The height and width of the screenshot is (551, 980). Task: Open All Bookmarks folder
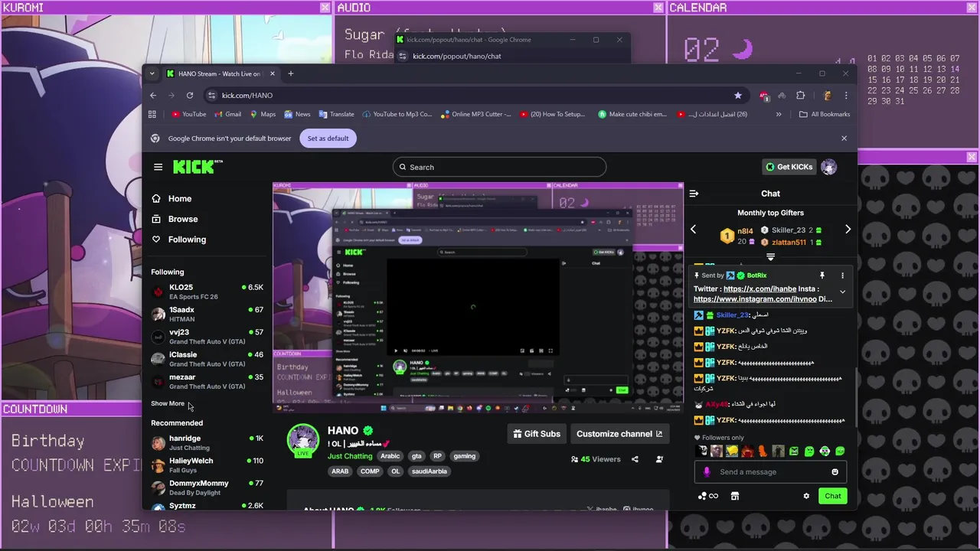coord(825,114)
